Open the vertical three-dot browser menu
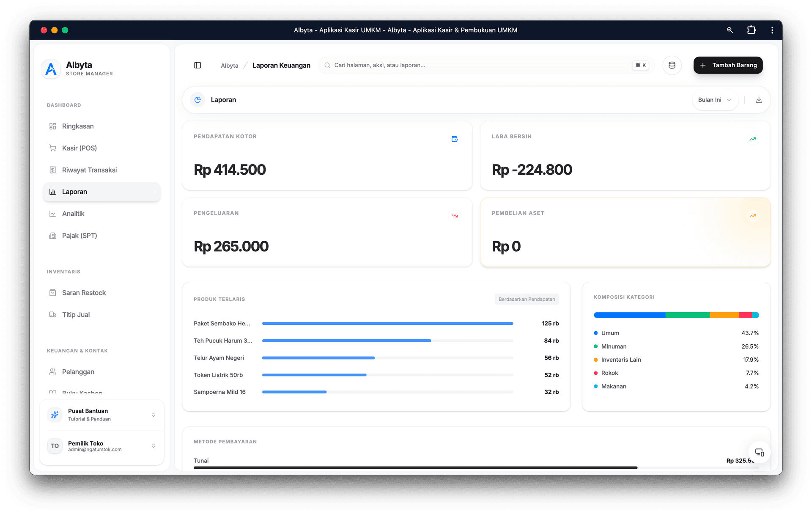812x514 pixels. [772, 30]
